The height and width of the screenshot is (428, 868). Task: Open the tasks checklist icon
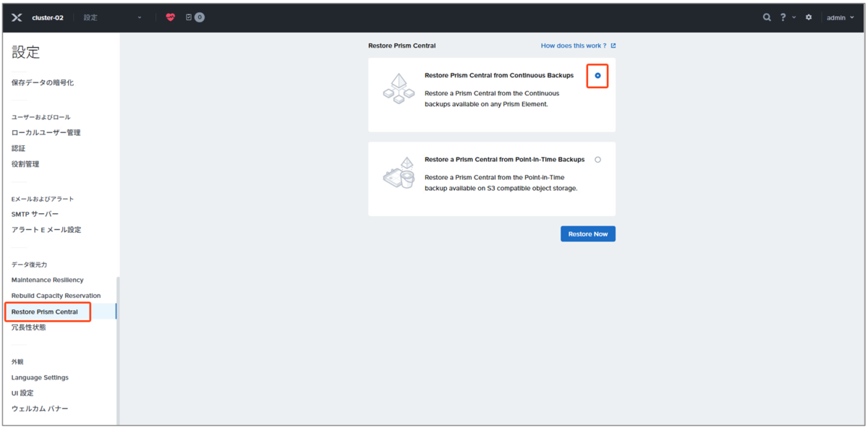(189, 17)
